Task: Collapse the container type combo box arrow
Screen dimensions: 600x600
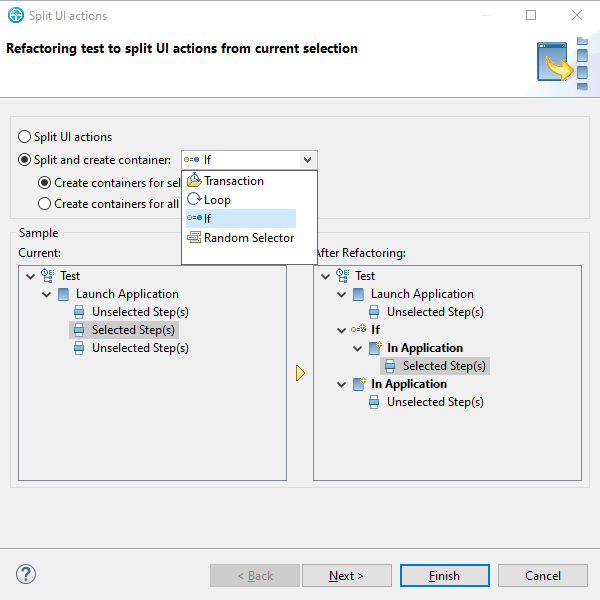Action: coord(307,160)
